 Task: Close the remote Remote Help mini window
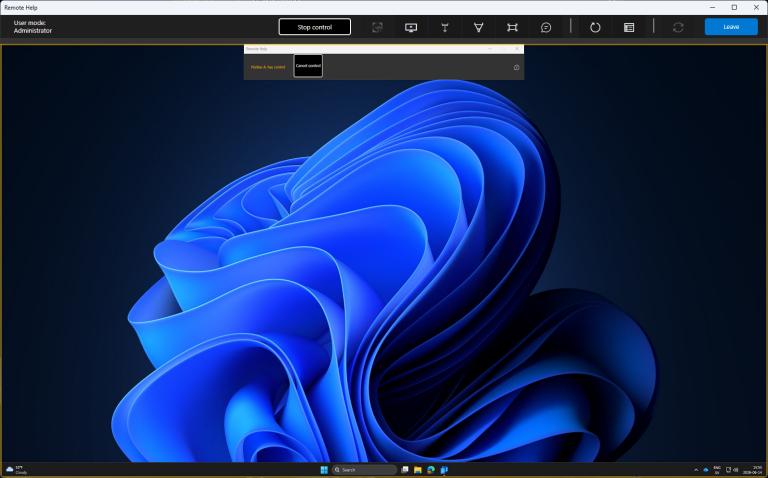tap(517, 49)
